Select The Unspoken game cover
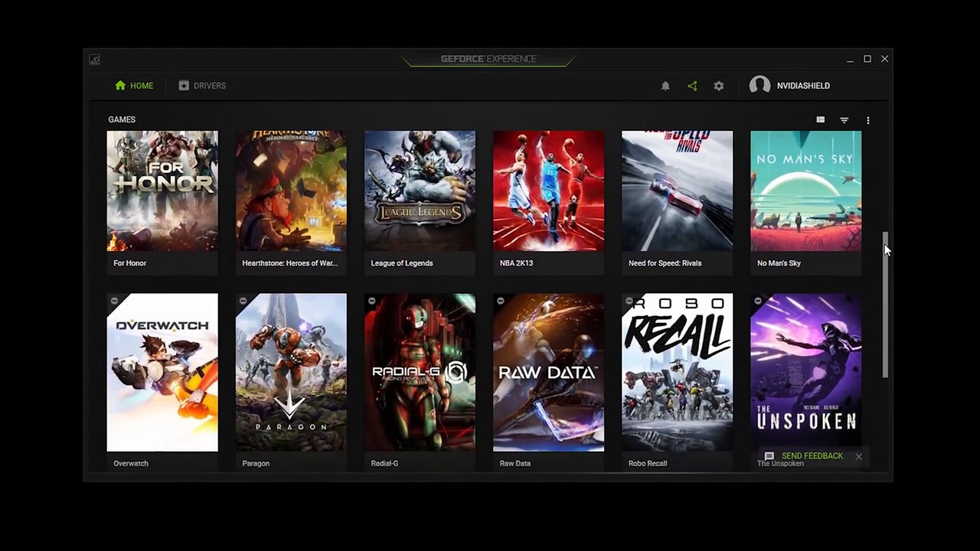 (805, 373)
